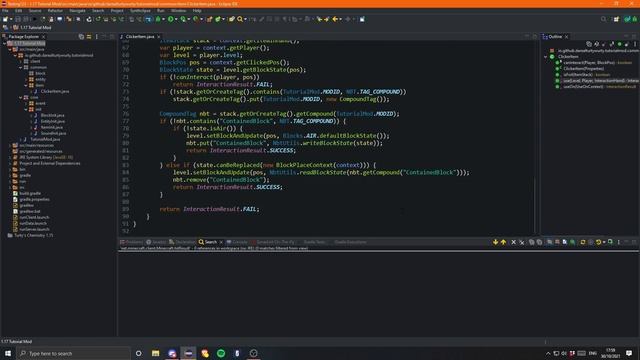Open the Navigate menu
This screenshot has width=640, height=360.
point(77,11)
